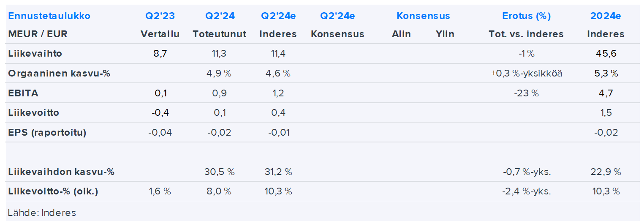
Task: Click the EPS (raportoitu) row label
Action: coord(47,132)
